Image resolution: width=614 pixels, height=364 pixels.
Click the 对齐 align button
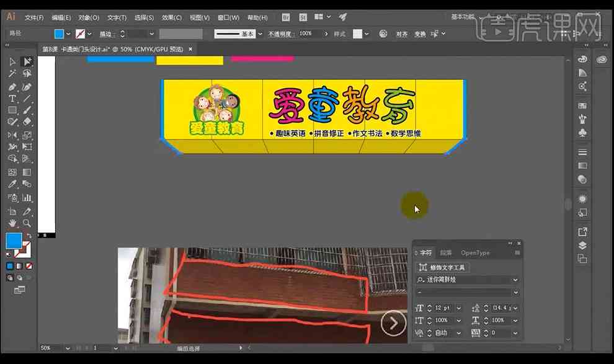pos(402,34)
